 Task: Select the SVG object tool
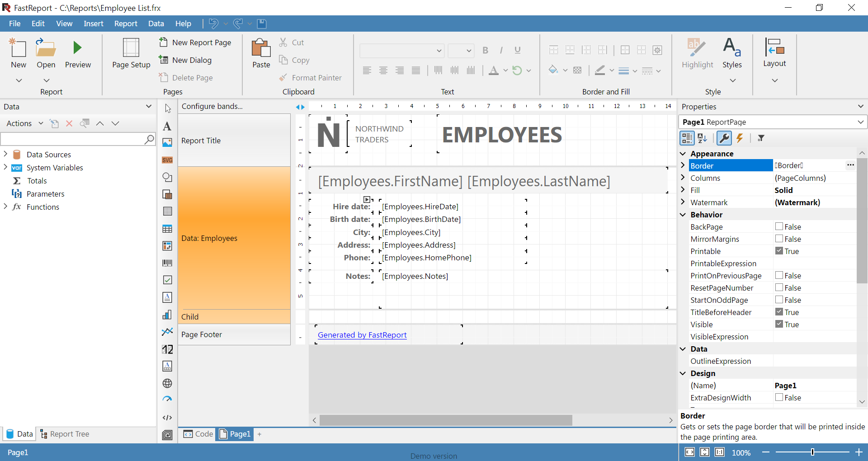167,160
